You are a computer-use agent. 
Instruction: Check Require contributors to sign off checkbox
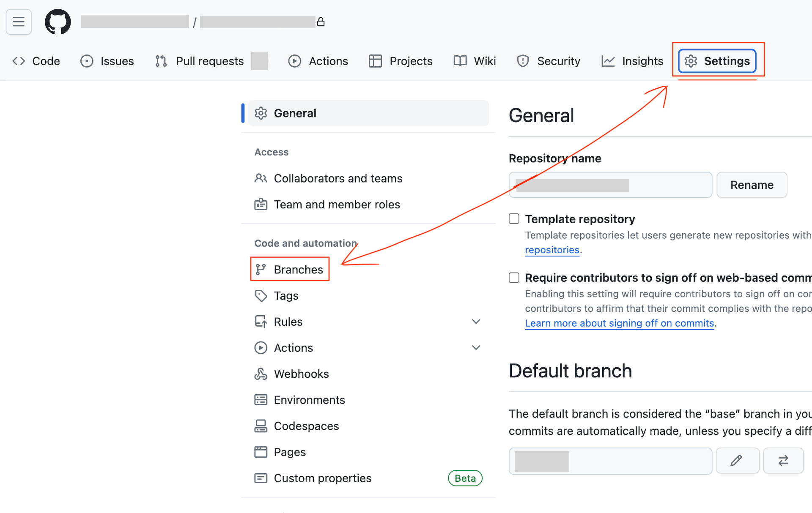514,278
